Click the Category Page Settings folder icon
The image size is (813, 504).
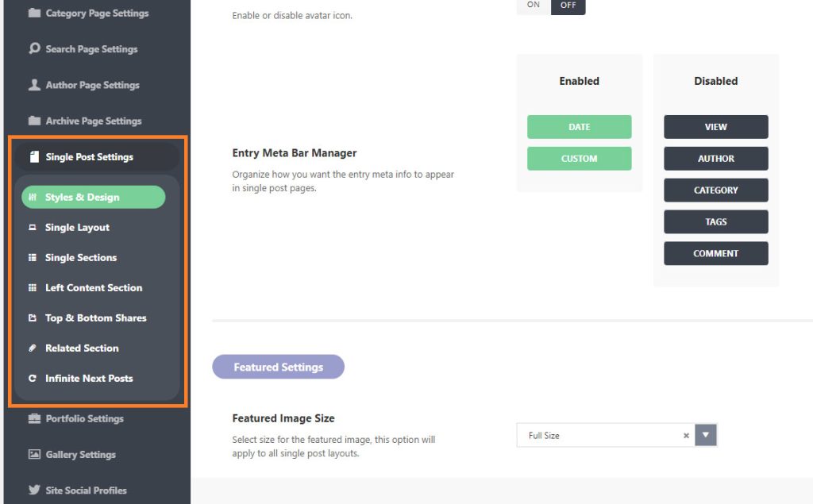[34, 13]
